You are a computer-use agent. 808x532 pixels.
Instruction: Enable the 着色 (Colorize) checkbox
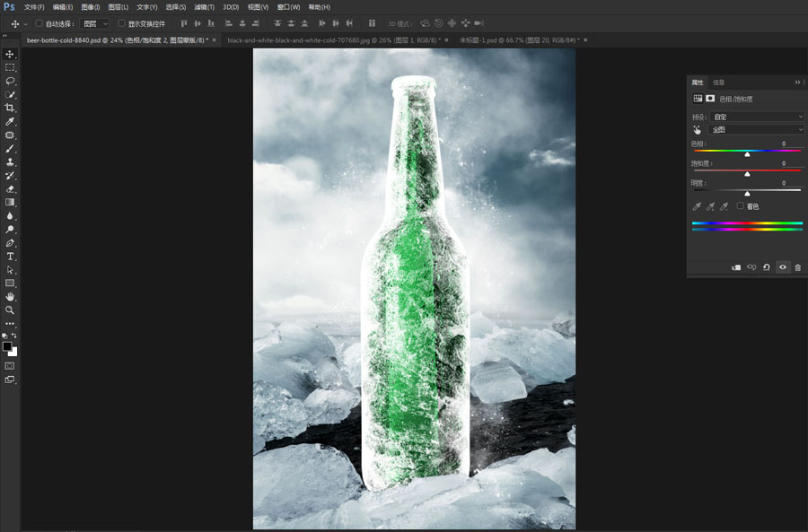pos(740,205)
